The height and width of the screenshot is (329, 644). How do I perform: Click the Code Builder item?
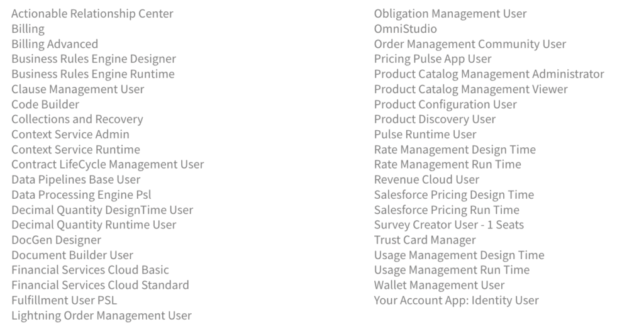click(45, 104)
